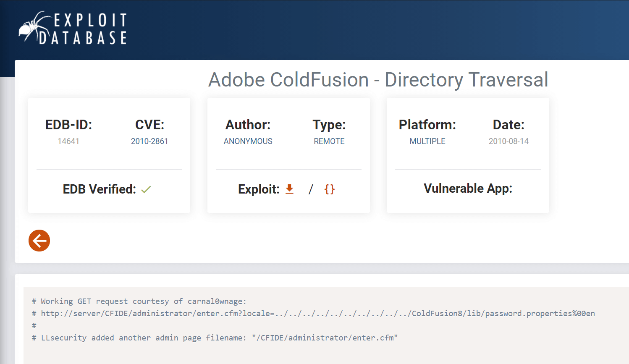Click code line 'LLsecurity added another admin page'
Image resolution: width=629 pixels, height=364 pixels.
coord(215,338)
